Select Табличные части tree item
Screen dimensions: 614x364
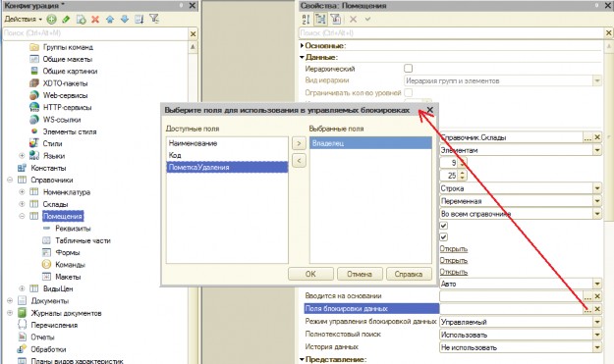[x=84, y=240]
